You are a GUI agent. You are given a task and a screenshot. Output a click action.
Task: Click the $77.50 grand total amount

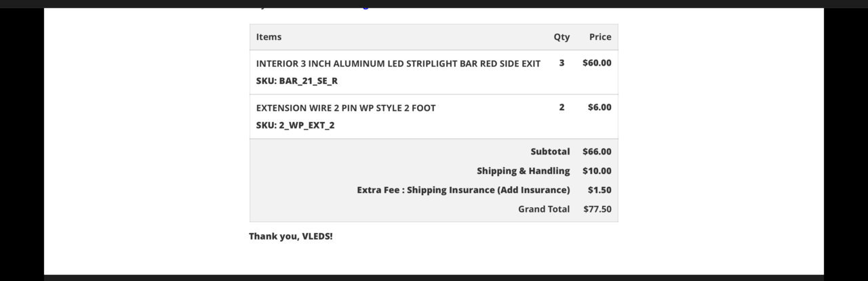[597, 209]
